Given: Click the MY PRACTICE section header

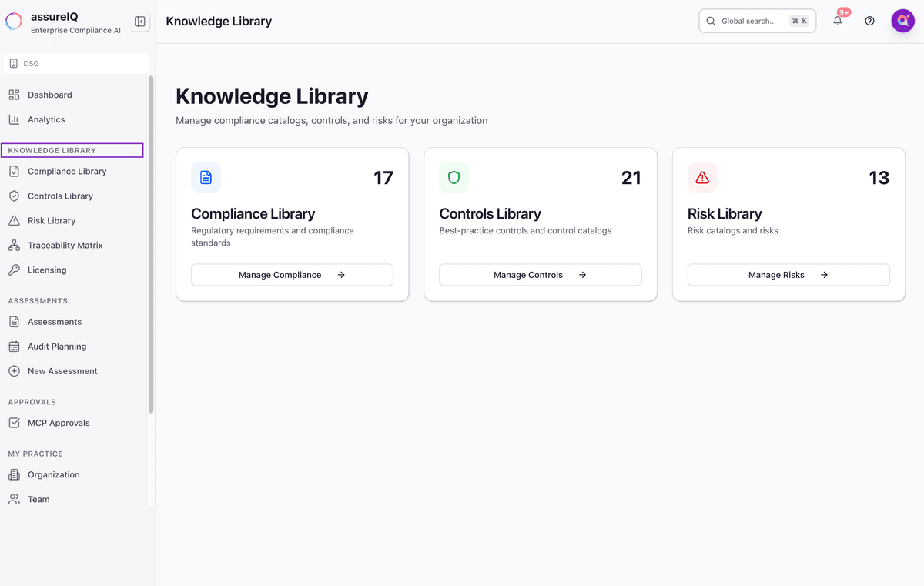Looking at the screenshot, I should 35,454.
